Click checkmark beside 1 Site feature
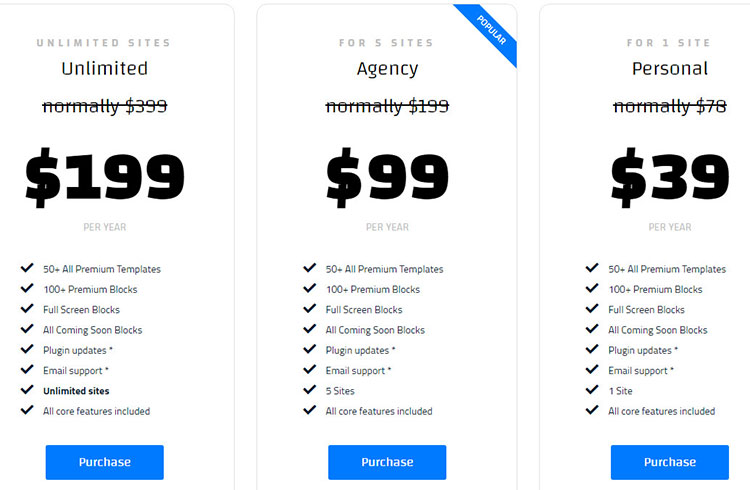Viewport: 750px width, 490px height. (592, 391)
